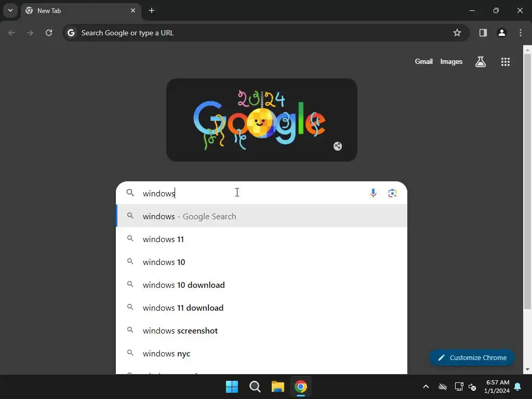
Task: Choose windows 10 download suggestion
Action: (262, 285)
